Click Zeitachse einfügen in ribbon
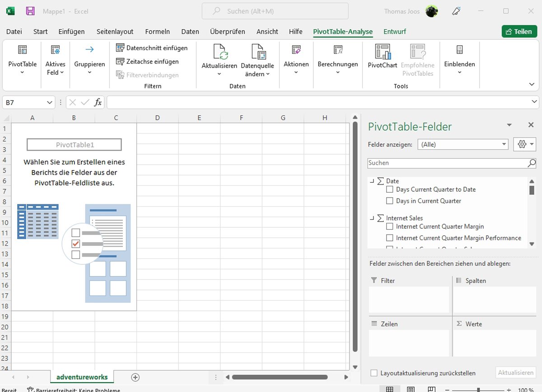 [x=147, y=61]
